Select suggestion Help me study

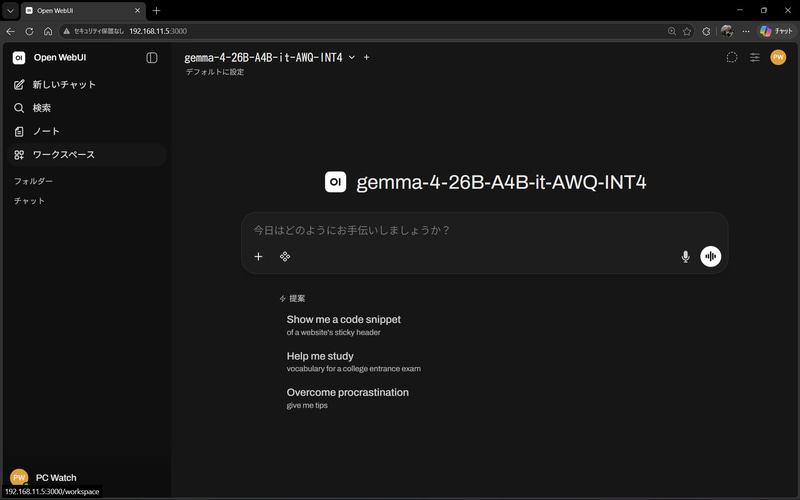[354, 362]
